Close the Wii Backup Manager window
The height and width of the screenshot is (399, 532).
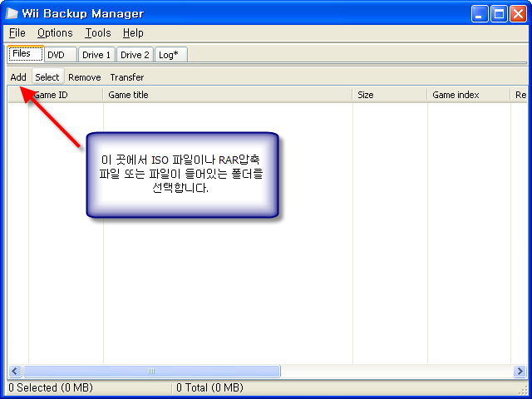(518, 14)
